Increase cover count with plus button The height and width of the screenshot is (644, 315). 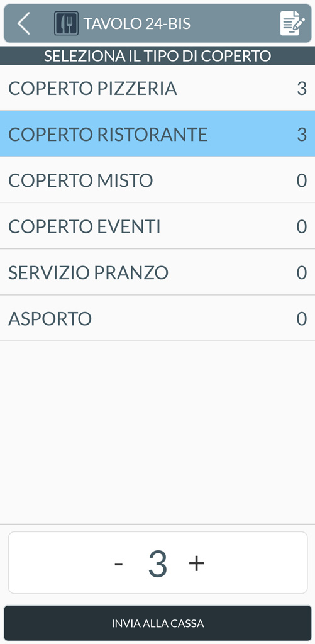click(196, 563)
